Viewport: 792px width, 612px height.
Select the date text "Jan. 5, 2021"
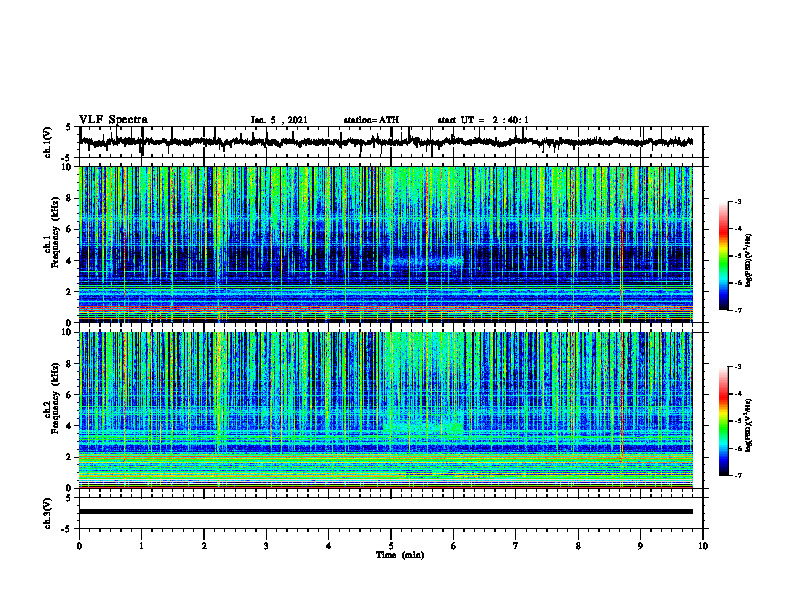point(279,120)
